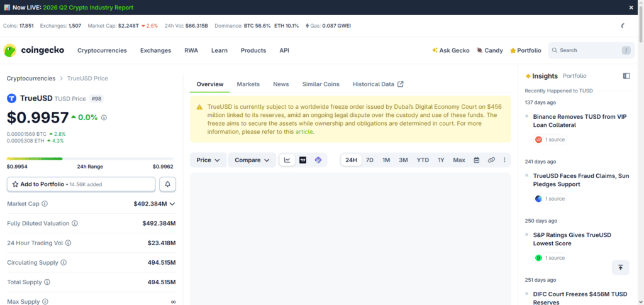Image resolution: width=644 pixels, height=305 pixels.
Task: Click the chart link share icon
Action: click(491, 160)
